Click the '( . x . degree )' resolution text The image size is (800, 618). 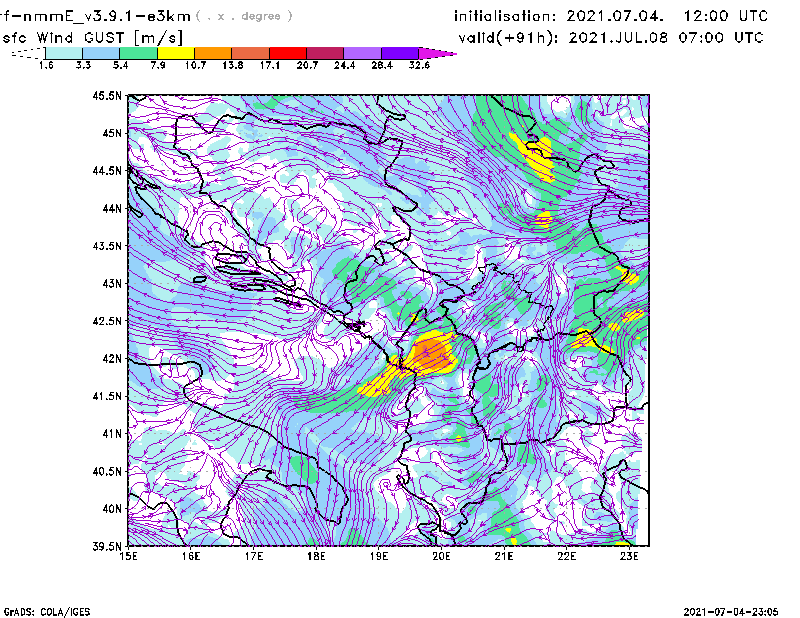click(244, 16)
